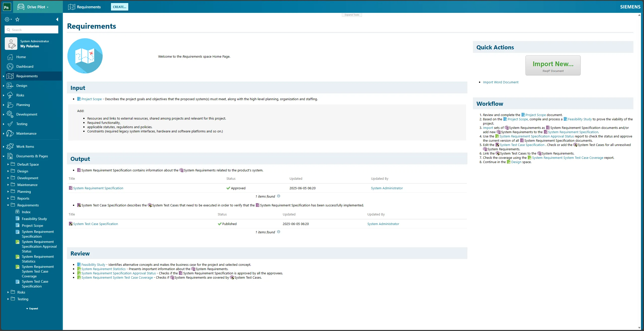Open the Dashboard gauge icon
Viewport: 644px width, 331px height.
[10, 66]
